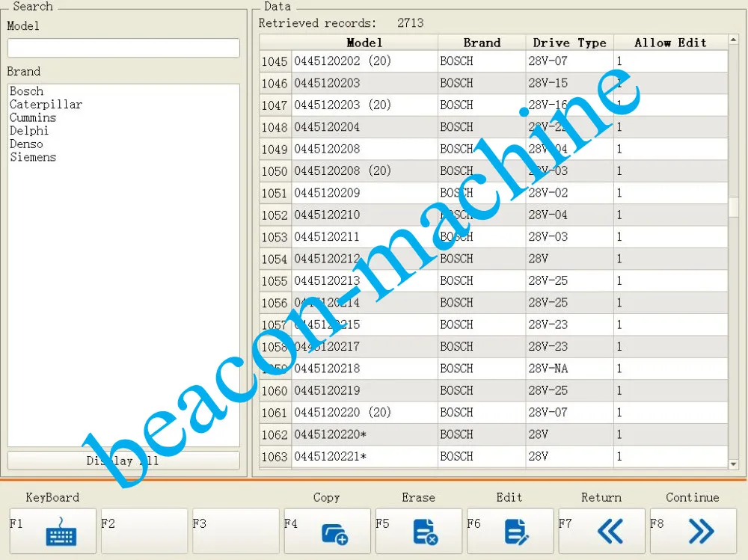Screen dimensions: 748x560
Task: Select Cummins in the Brand list
Action: [33, 117]
